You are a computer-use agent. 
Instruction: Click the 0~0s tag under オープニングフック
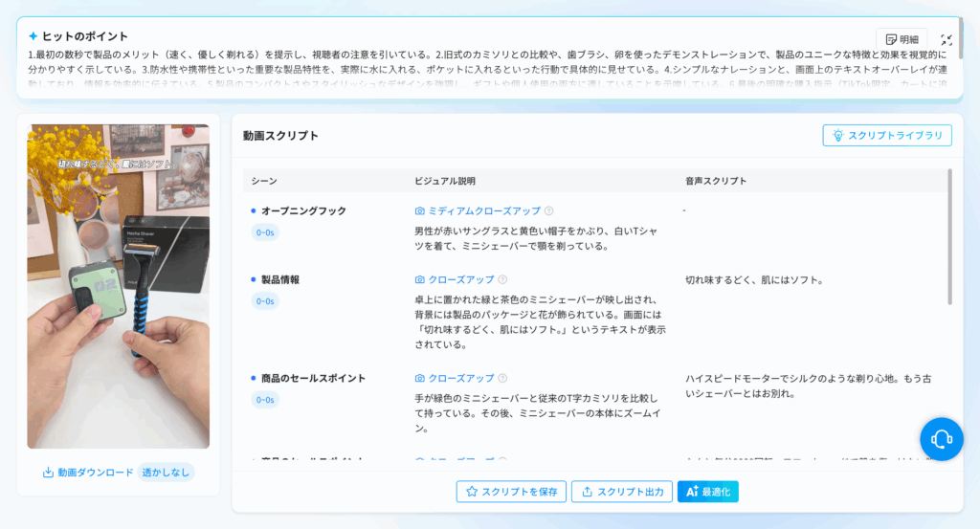(265, 232)
